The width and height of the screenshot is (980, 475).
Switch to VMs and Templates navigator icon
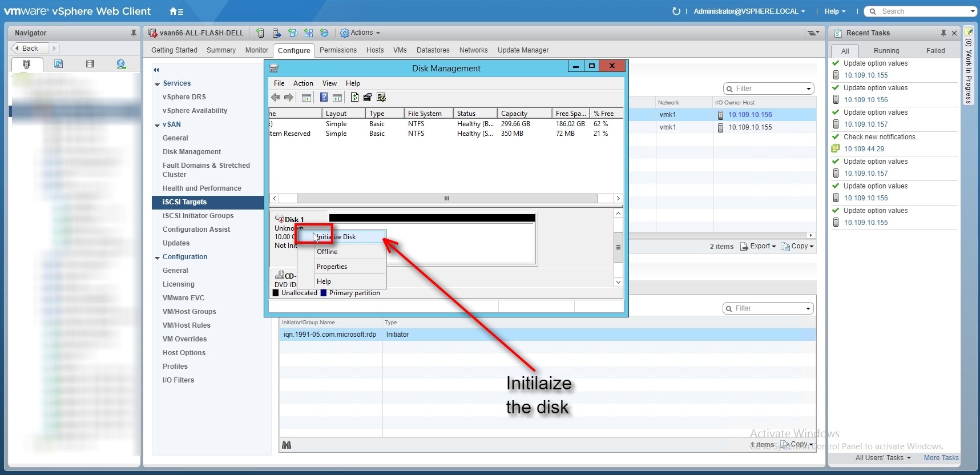[x=58, y=64]
